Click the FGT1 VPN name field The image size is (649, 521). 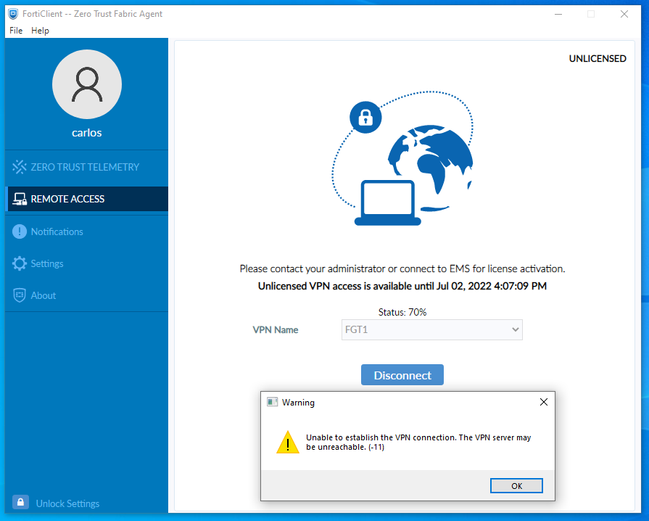coord(432,330)
